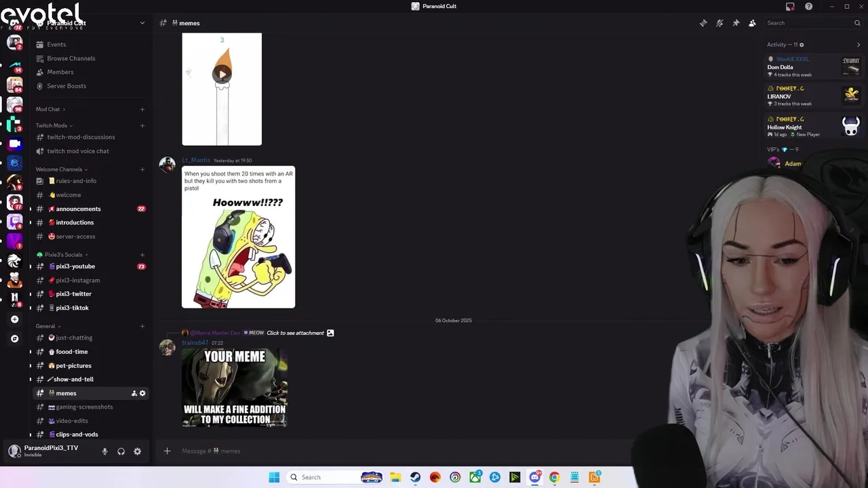Open rules-and-info channel
The image size is (868, 488).
(x=90, y=181)
